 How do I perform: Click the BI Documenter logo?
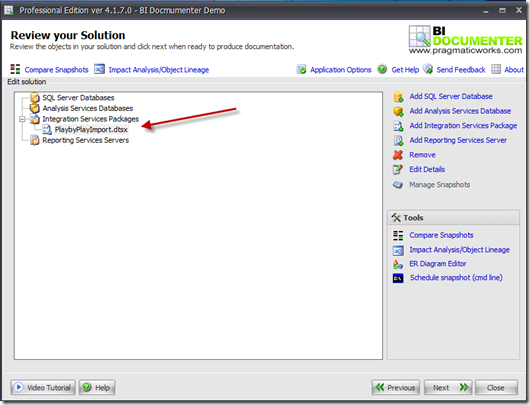(x=465, y=40)
